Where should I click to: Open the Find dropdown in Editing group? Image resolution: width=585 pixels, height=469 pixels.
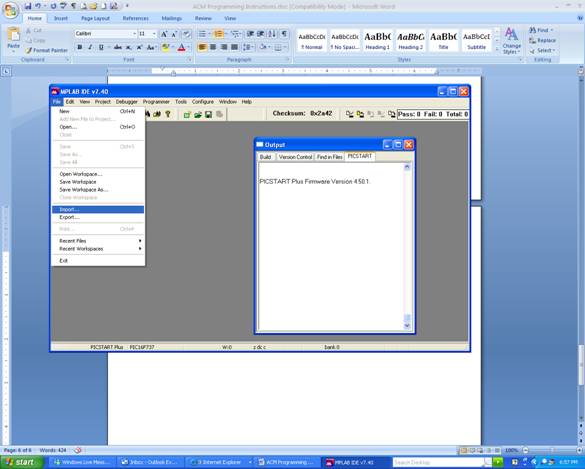[542, 30]
